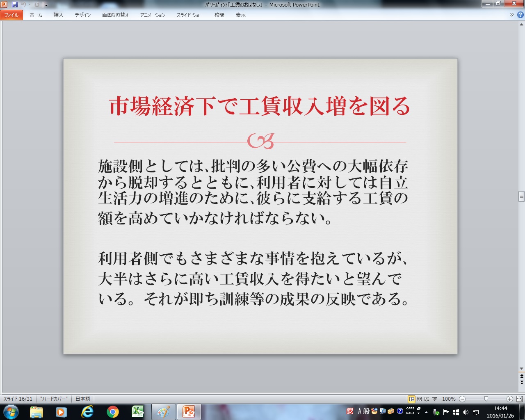Open the IME tools toolbox icon
The image size is (525, 420).
click(x=391, y=411)
